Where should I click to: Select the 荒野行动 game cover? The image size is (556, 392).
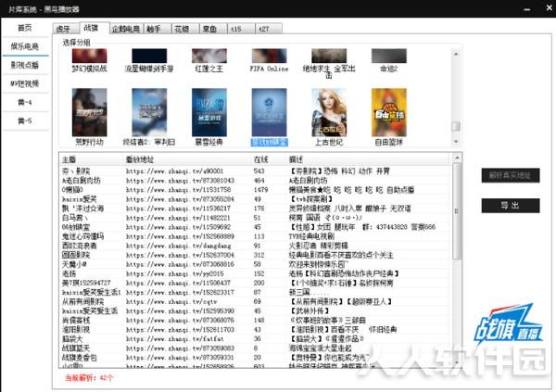click(89, 112)
